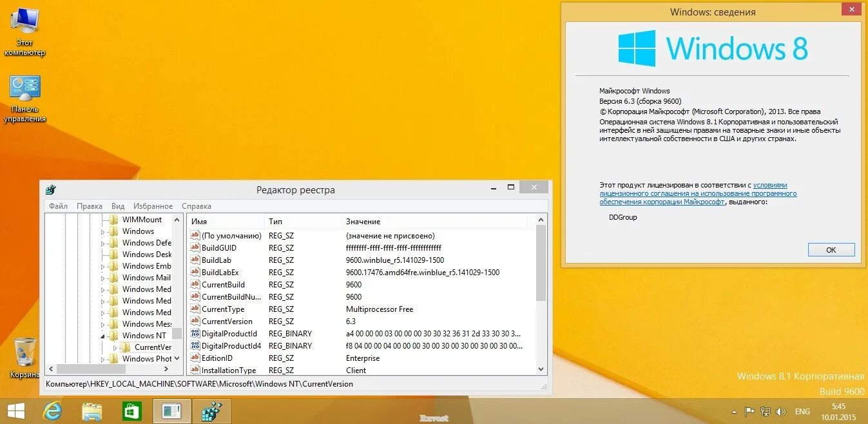This screenshot has height=424, width=868.
Task: Open Панель управления from the desktop
Action: tap(24, 97)
